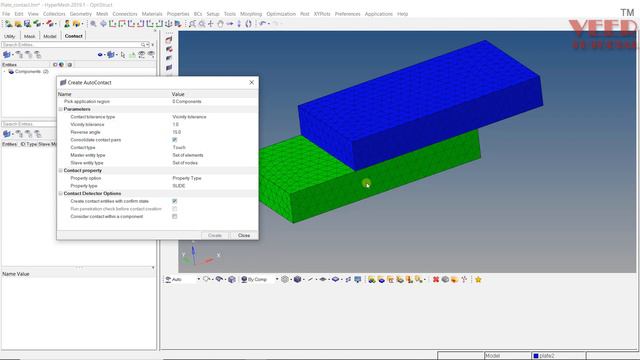Open the Preferences menu
Screen dimensions: 640x360
[x=347, y=14]
